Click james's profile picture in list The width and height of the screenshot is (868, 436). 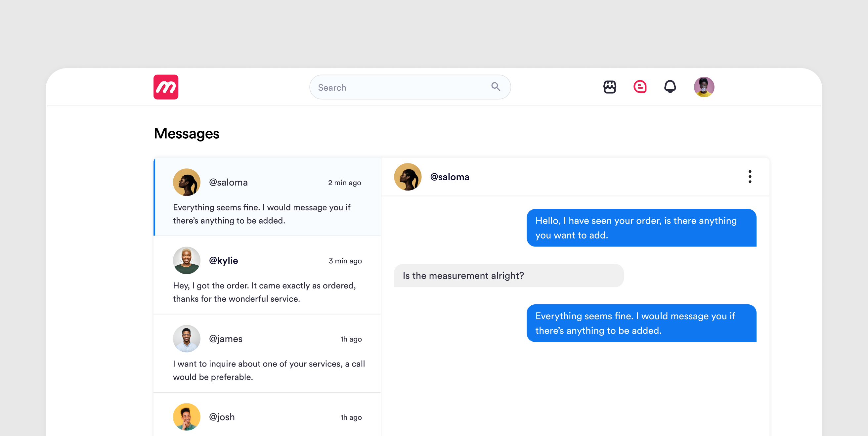click(187, 338)
